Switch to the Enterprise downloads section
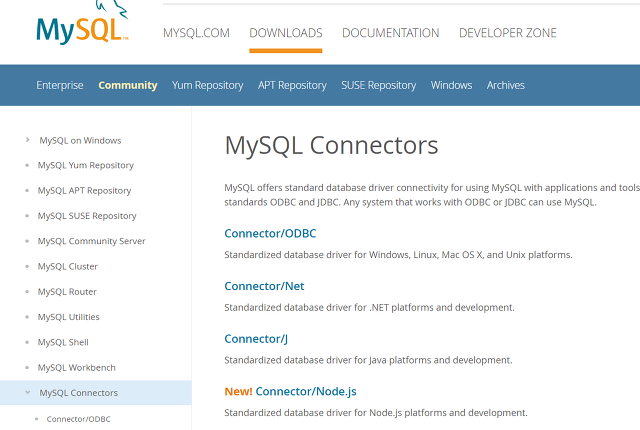The height and width of the screenshot is (430, 640). pos(60,85)
